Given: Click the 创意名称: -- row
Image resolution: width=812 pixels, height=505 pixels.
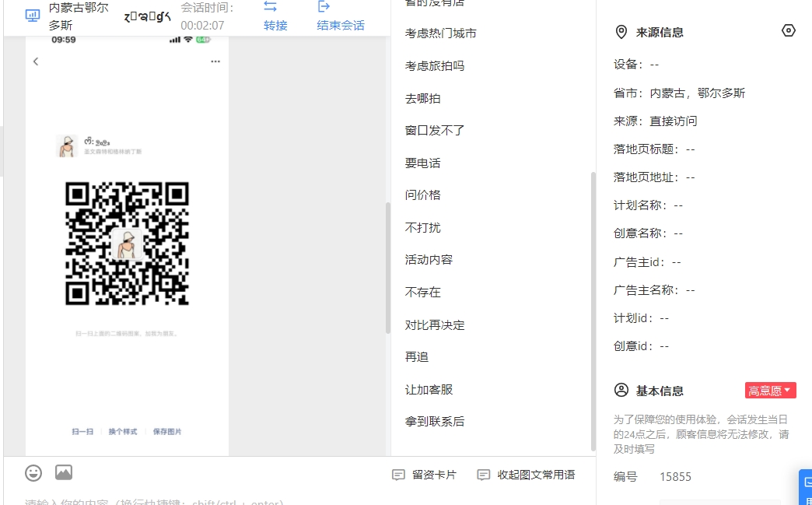Looking at the screenshot, I should (648, 233).
